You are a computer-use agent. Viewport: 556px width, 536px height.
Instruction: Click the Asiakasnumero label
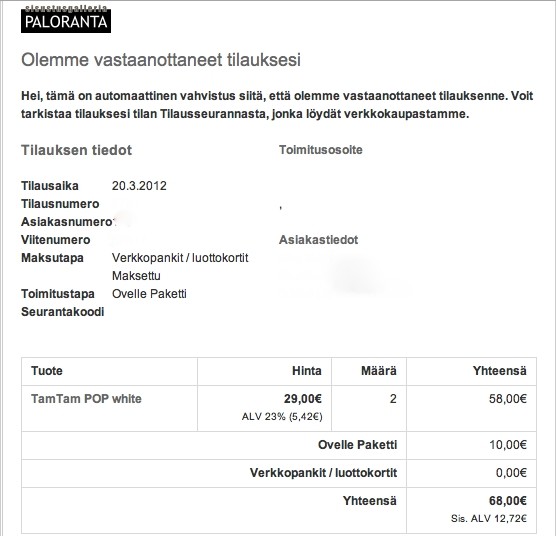click(x=66, y=222)
